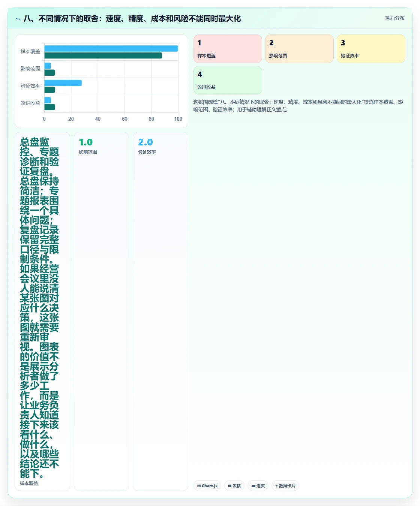Viewport: 420px width, 506px height.
Task: Click the light blue 样本覆盖 bar
Action: coord(111,48)
